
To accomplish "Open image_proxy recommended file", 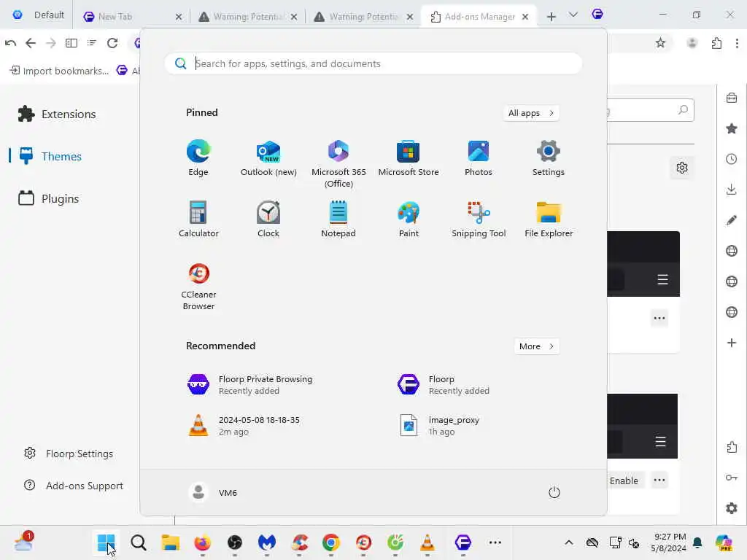I will [x=439, y=425].
